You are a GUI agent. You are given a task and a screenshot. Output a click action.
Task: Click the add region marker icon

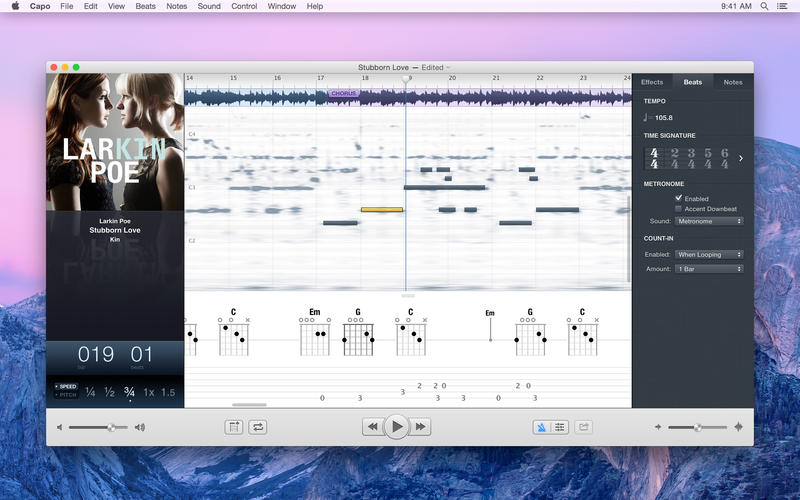234,427
